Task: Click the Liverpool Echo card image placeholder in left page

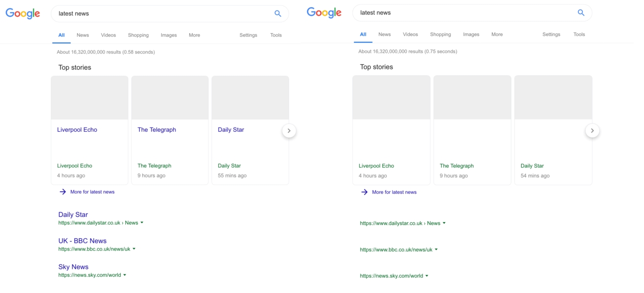Action: [x=89, y=98]
